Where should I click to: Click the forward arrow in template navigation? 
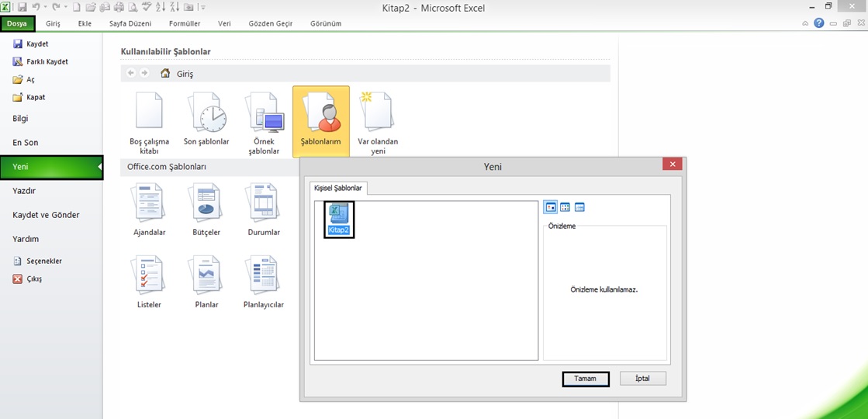(144, 73)
